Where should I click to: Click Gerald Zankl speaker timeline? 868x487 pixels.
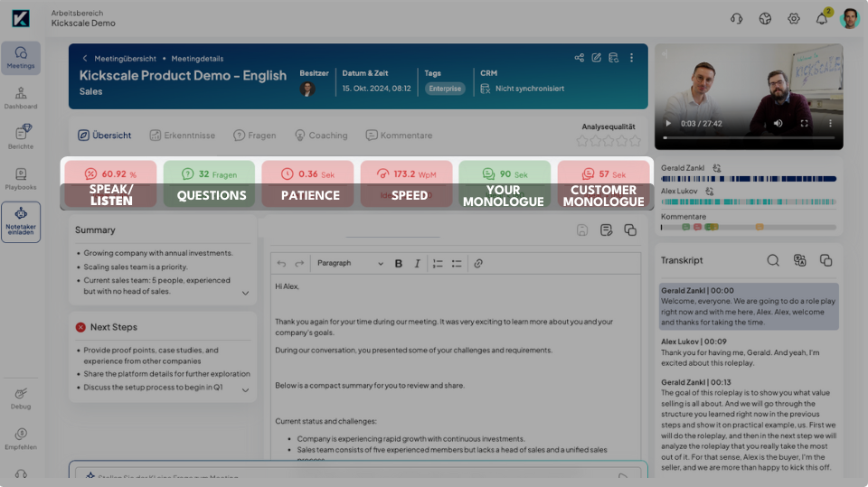[749, 179]
